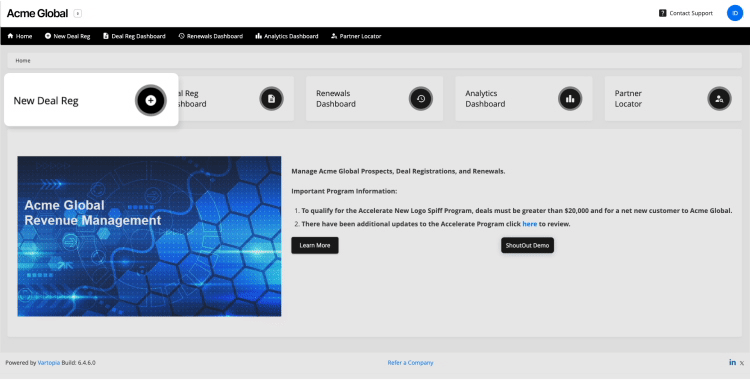The image size is (750, 380).
Task: Click the home icon in the navigation bar
Action: tap(10, 36)
